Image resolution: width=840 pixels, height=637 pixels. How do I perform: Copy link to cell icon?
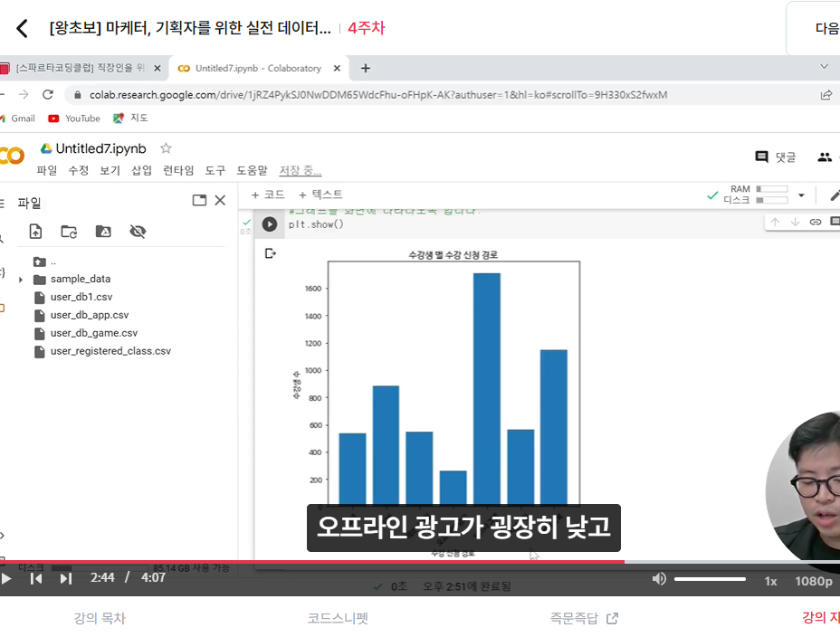[816, 222]
